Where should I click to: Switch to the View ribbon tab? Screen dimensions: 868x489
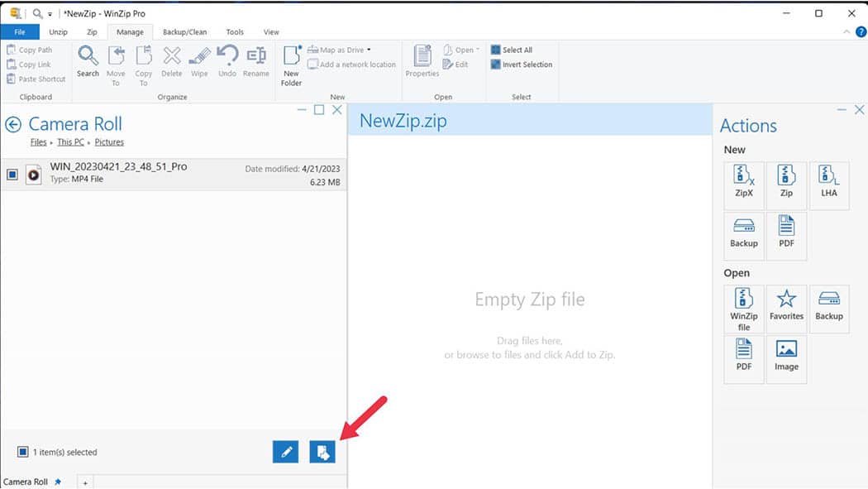[271, 32]
